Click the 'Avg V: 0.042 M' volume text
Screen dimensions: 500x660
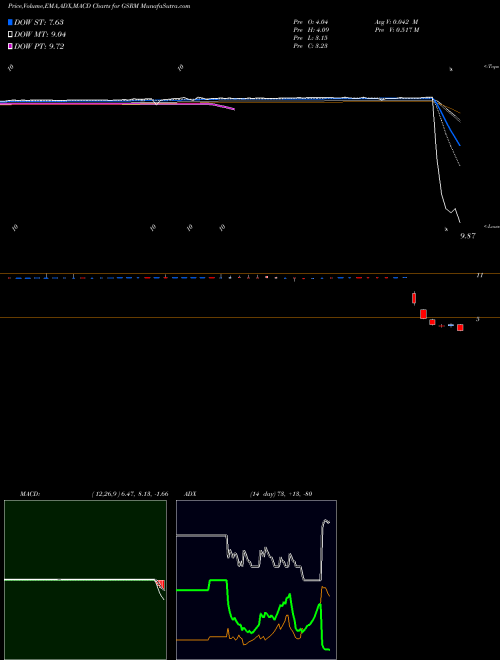tap(396, 22)
